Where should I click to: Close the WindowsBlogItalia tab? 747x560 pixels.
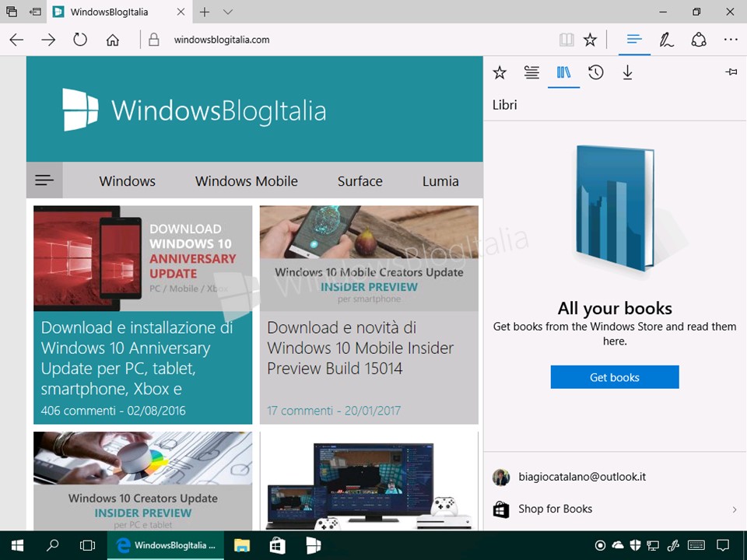(x=181, y=12)
